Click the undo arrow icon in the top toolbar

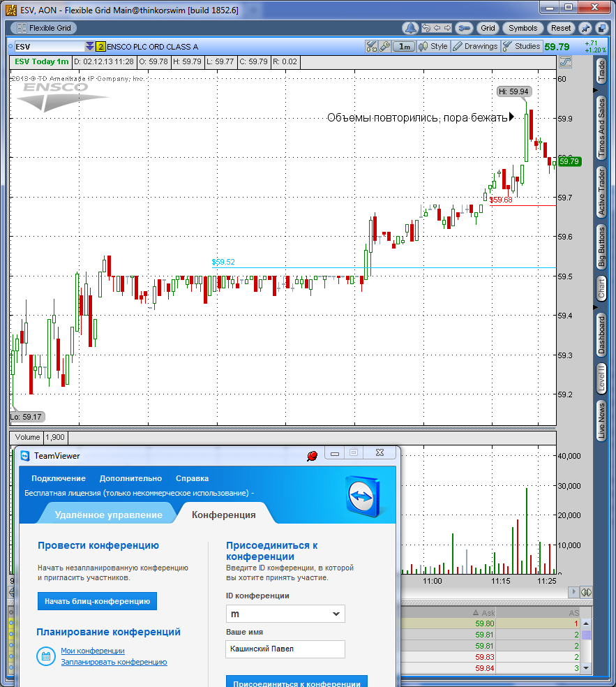[x=426, y=28]
